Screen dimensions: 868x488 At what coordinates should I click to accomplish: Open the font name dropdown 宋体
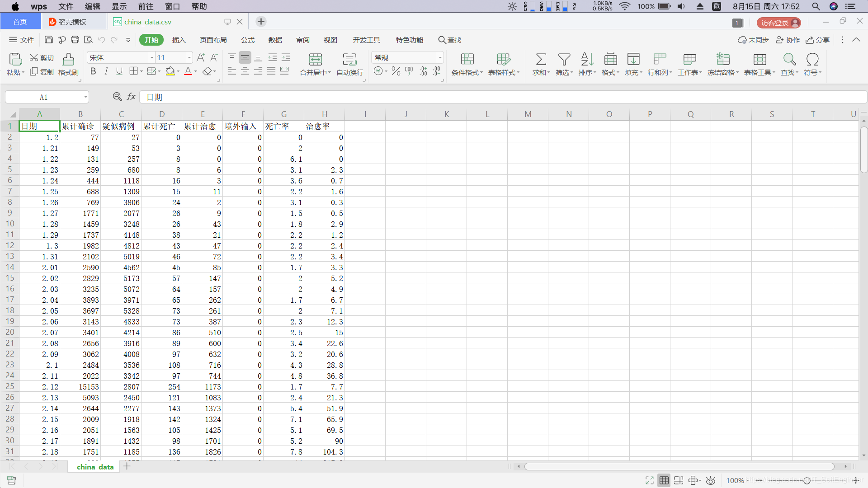[152, 58]
